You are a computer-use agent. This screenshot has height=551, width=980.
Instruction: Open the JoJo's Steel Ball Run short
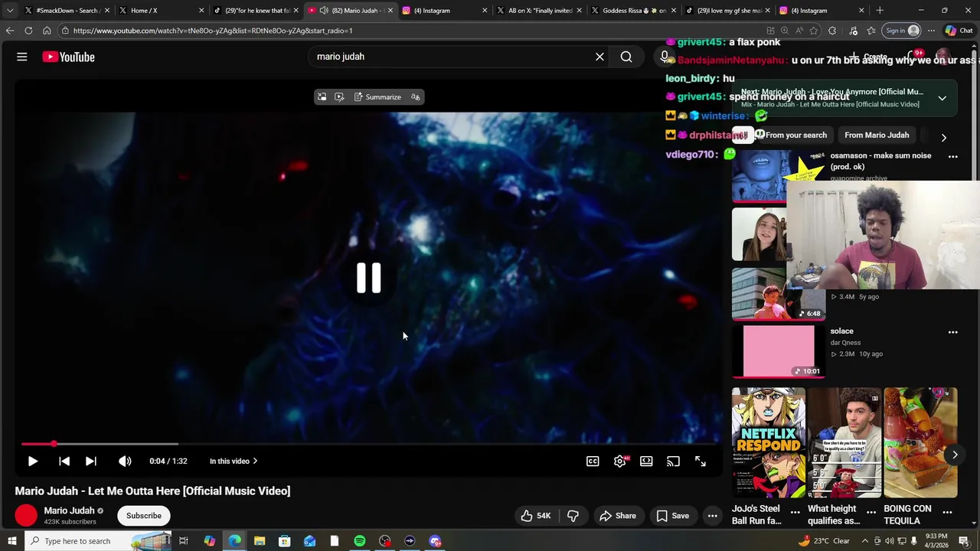[x=768, y=442]
